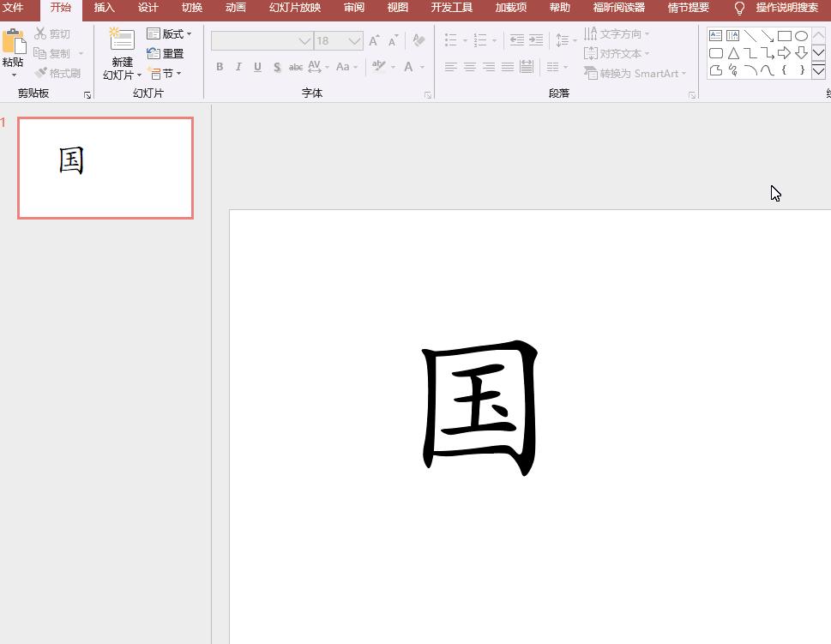Switch to the 插入 ribbon tab

pyautogui.click(x=104, y=8)
